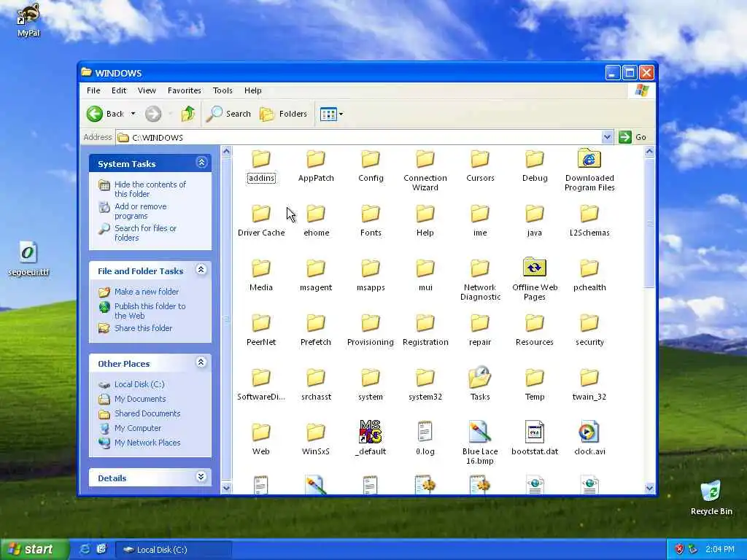Go to My Network Places link
Viewport: 747px width, 560px height.
[147, 443]
